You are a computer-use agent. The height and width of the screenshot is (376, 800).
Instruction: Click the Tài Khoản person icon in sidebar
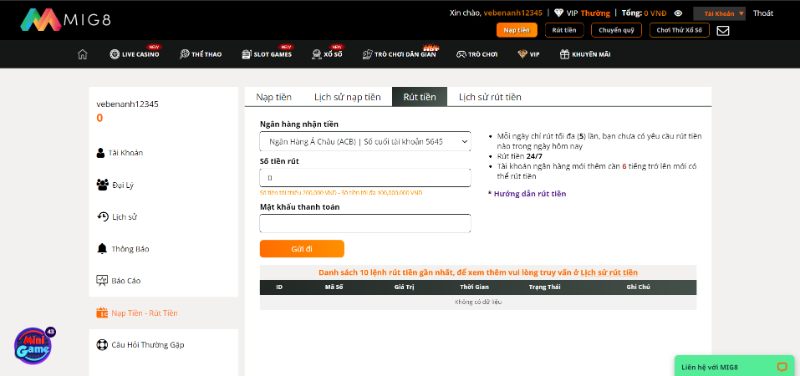tap(101, 153)
